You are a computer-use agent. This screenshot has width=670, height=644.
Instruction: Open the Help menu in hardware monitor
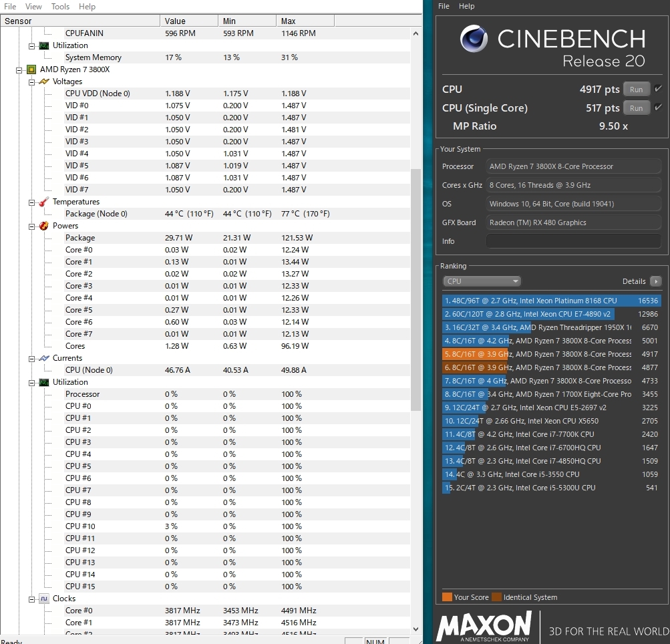pyautogui.click(x=87, y=7)
